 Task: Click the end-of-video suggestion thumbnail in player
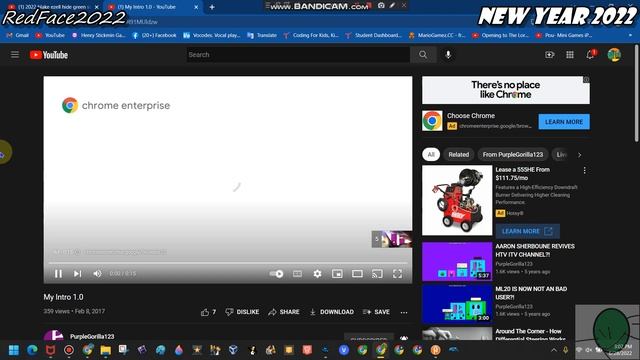(391, 239)
